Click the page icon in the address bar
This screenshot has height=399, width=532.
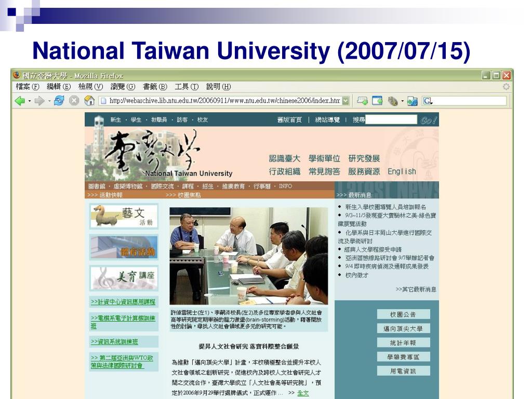click(103, 101)
